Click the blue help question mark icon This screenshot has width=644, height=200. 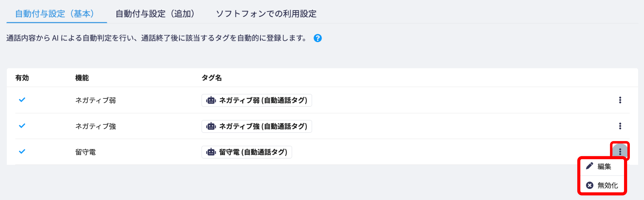pos(318,38)
